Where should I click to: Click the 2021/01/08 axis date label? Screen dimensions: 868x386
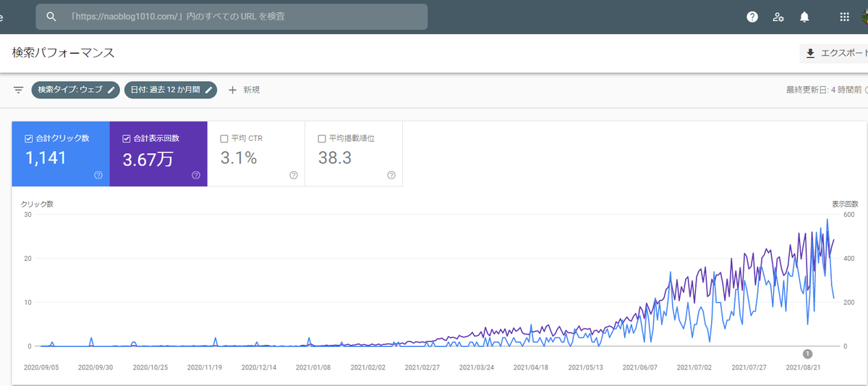tap(312, 367)
